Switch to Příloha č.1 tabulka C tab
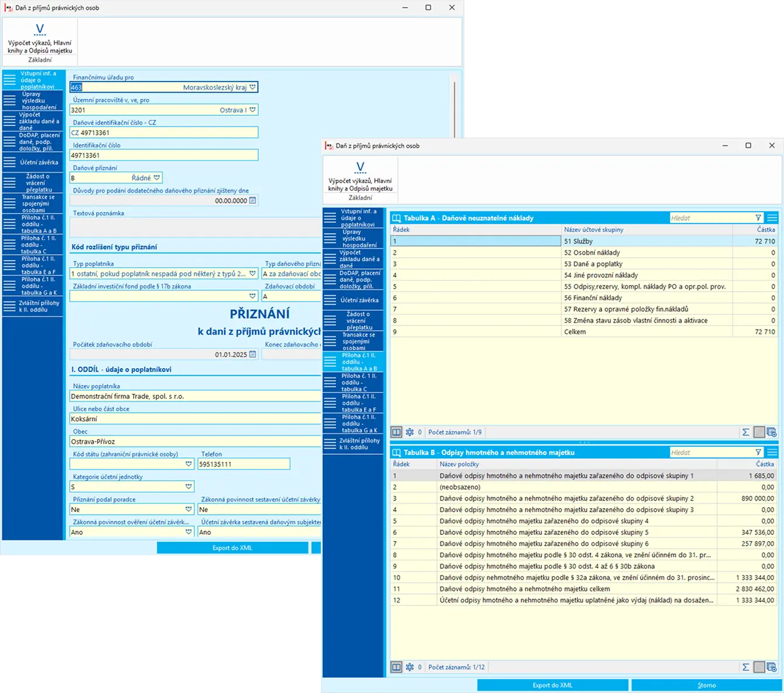Screen dimensions: 784x693 pyautogui.click(x=353, y=383)
